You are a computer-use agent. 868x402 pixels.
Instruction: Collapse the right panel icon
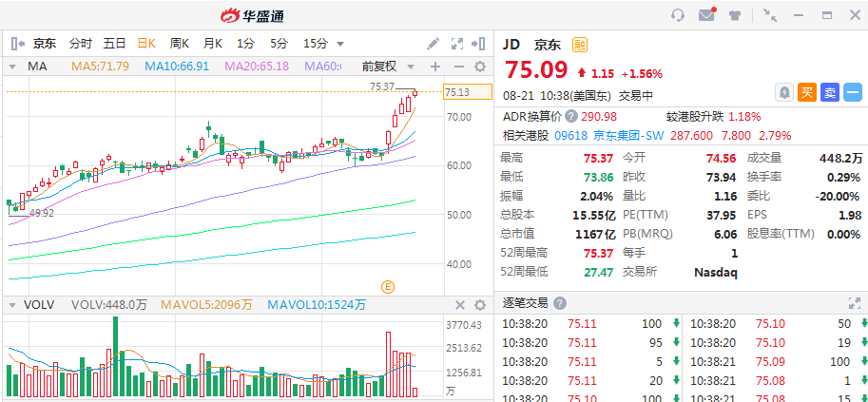pyautogui.click(x=478, y=43)
